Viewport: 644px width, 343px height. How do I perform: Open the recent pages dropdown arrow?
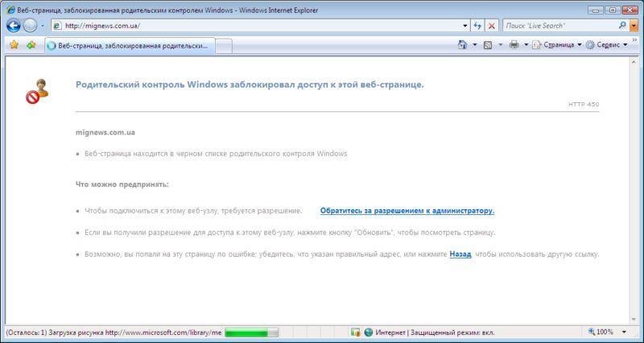[43, 26]
